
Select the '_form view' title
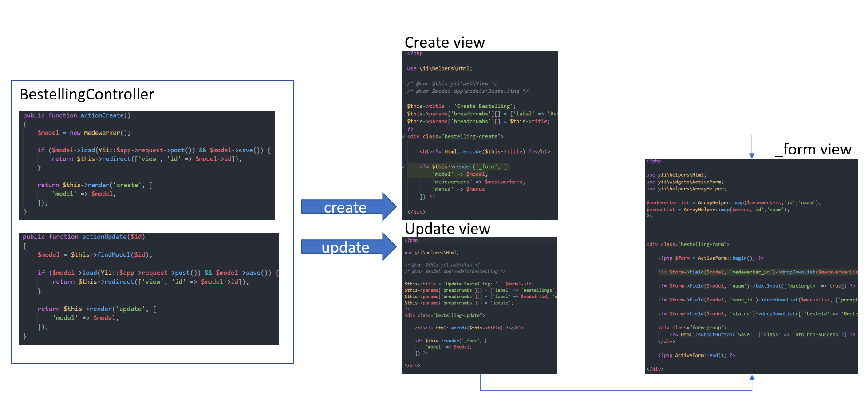click(x=813, y=150)
